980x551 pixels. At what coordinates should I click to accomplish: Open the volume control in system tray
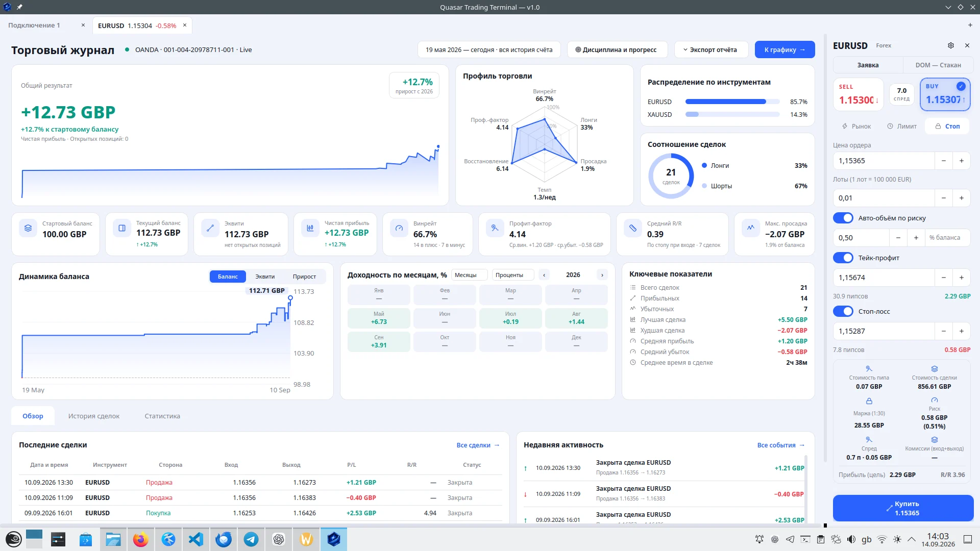851,539
